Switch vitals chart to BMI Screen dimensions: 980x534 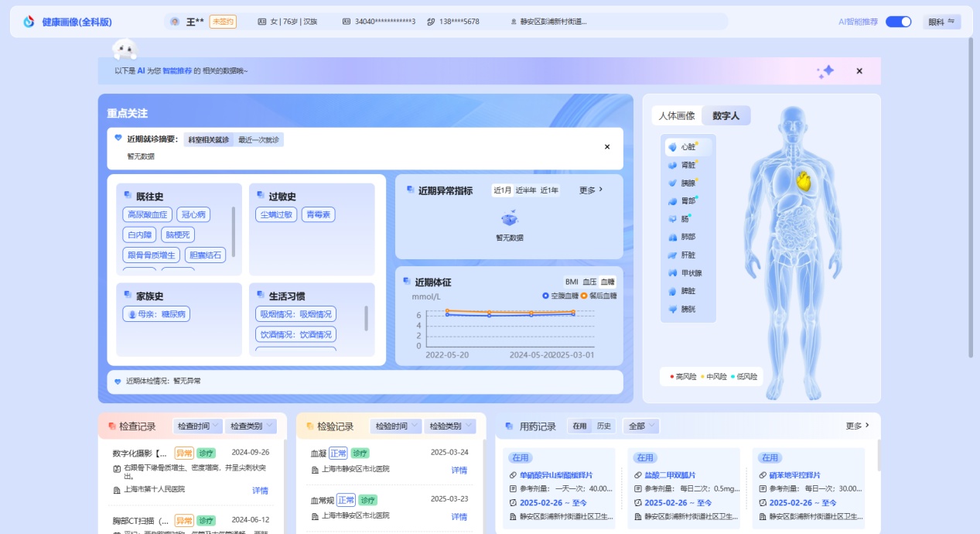[x=572, y=282]
